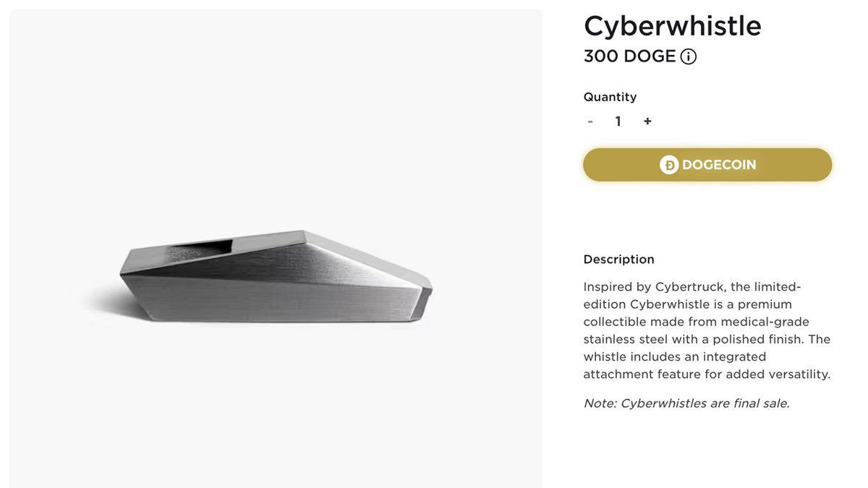Click the Description heading
The height and width of the screenshot is (488, 868).
[x=618, y=260]
